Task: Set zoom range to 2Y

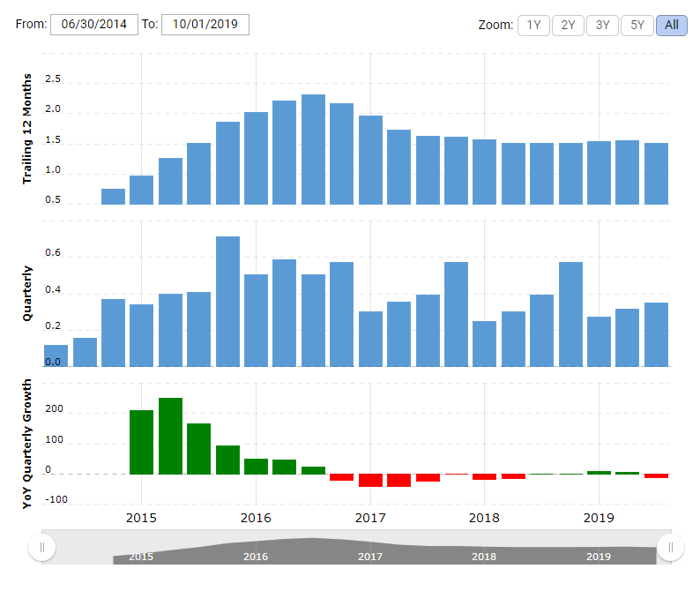Action: click(568, 25)
